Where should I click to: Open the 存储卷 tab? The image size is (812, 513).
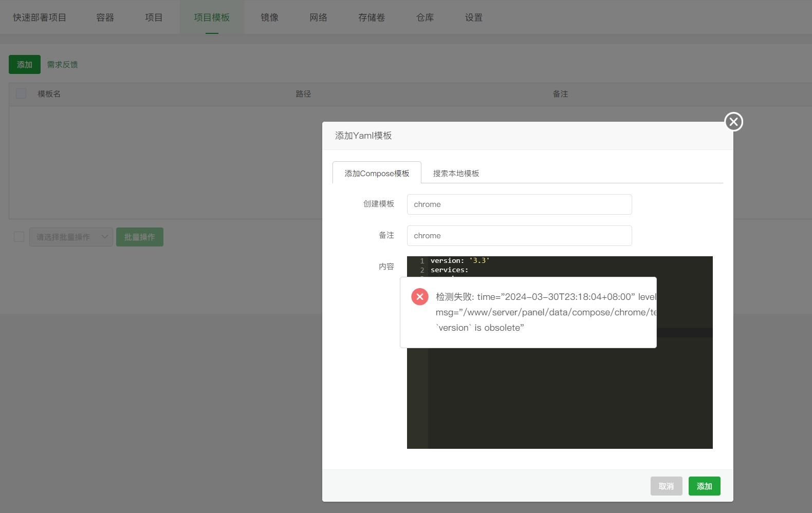(x=372, y=17)
